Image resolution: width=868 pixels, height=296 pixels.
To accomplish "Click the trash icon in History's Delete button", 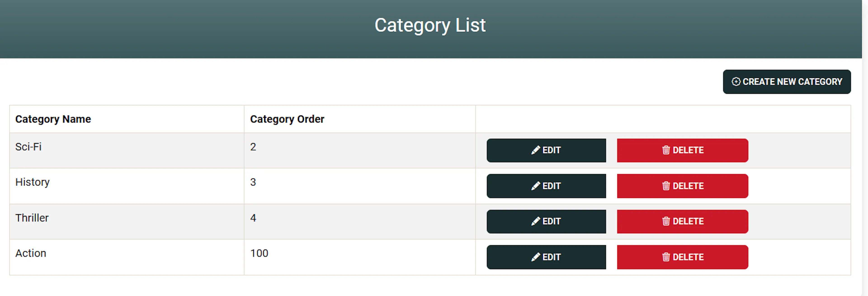I will pyautogui.click(x=666, y=186).
